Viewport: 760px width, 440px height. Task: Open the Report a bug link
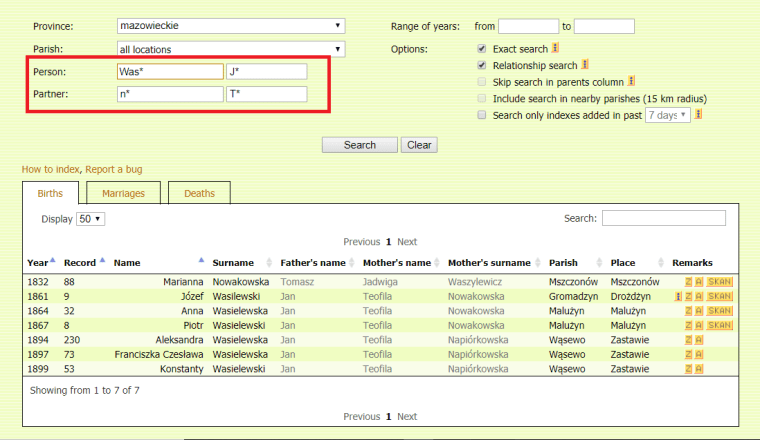click(118, 169)
